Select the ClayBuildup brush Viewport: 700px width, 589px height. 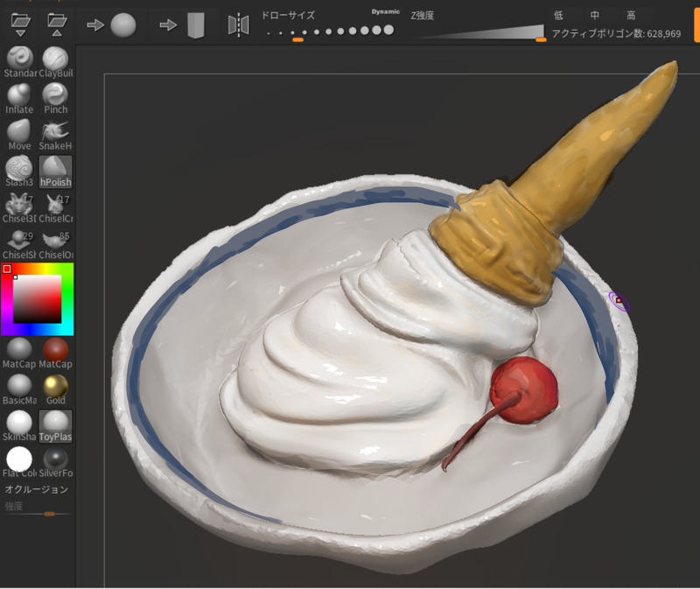tap(55, 62)
